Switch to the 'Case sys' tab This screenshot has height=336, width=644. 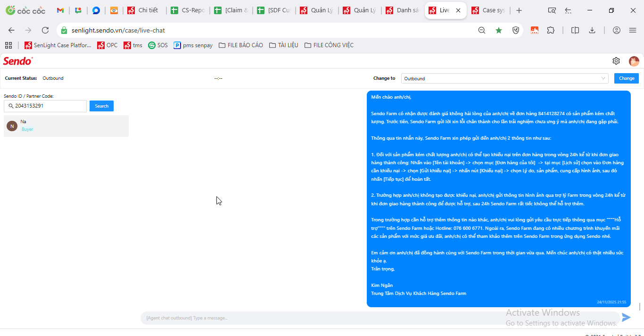(488, 10)
